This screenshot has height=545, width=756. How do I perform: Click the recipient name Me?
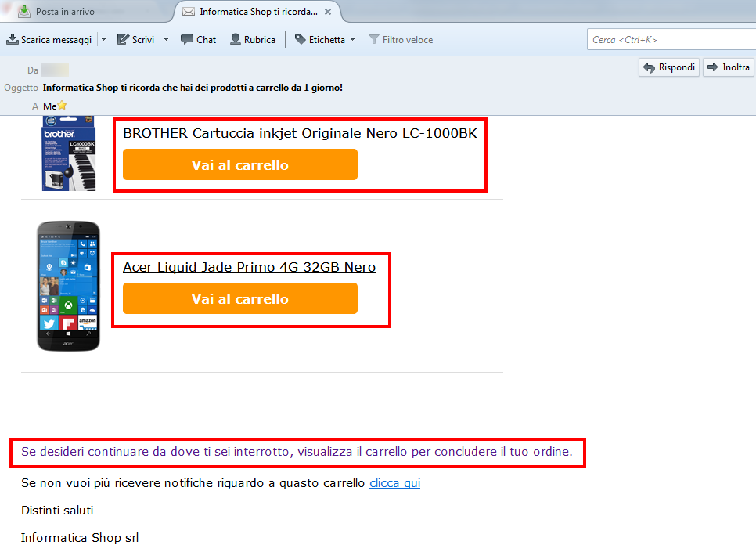pyautogui.click(x=49, y=106)
